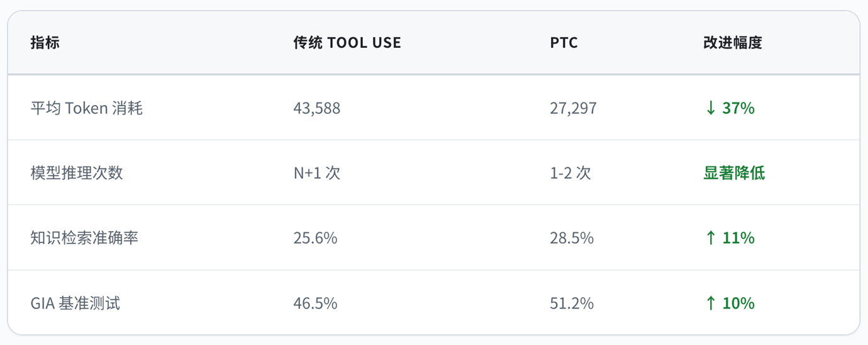Click the 43,588 value cell
Image resolution: width=868 pixels, height=345 pixels.
[317, 108]
